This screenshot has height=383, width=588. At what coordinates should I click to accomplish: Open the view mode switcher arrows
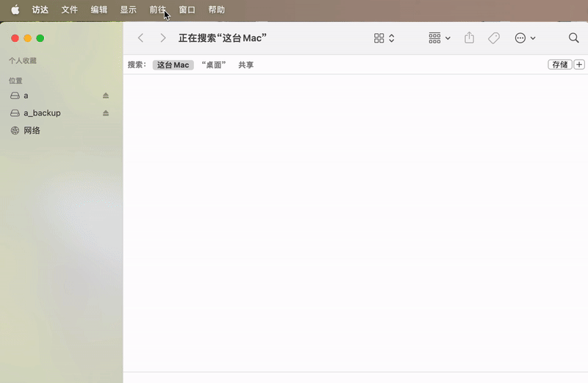(x=392, y=38)
